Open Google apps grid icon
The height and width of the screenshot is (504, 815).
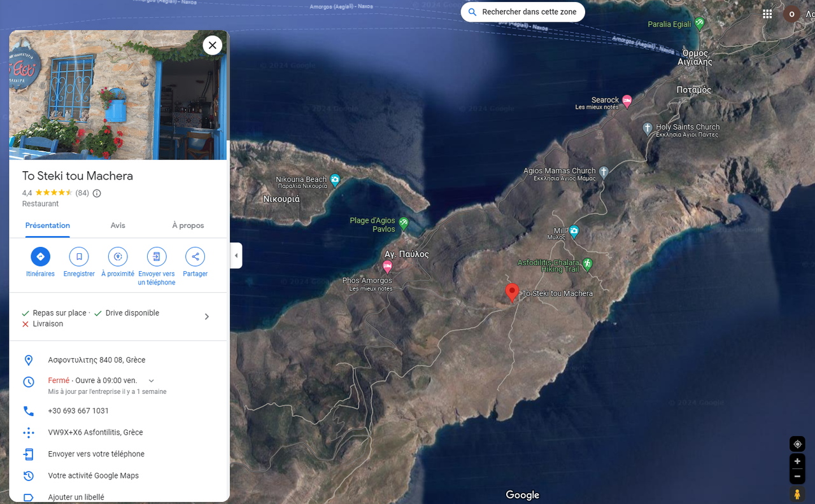point(767,14)
